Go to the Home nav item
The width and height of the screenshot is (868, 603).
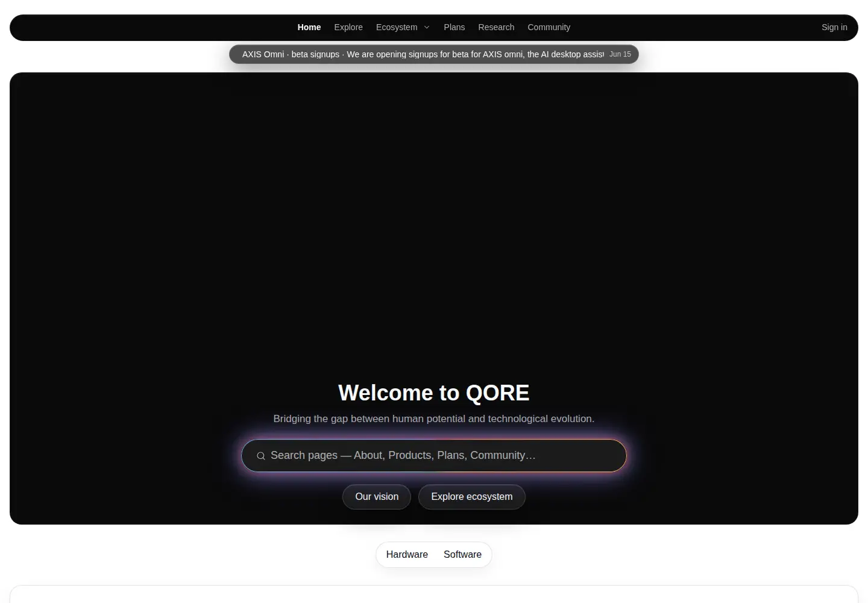tap(309, 27)
